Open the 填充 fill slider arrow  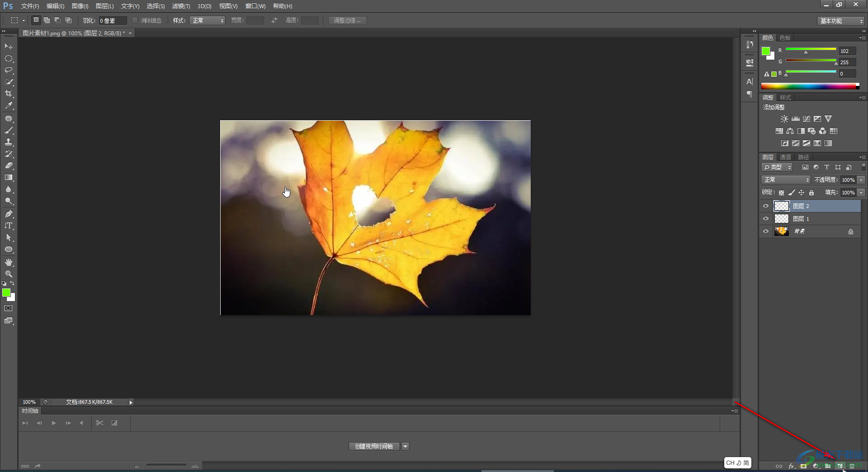click(x=861, y=193)
